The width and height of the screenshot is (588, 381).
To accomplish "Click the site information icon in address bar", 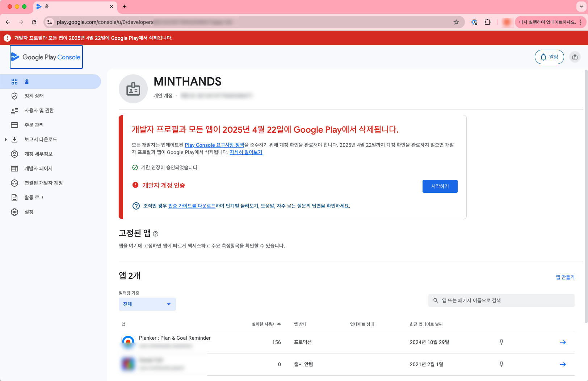I will coord(50,22).
